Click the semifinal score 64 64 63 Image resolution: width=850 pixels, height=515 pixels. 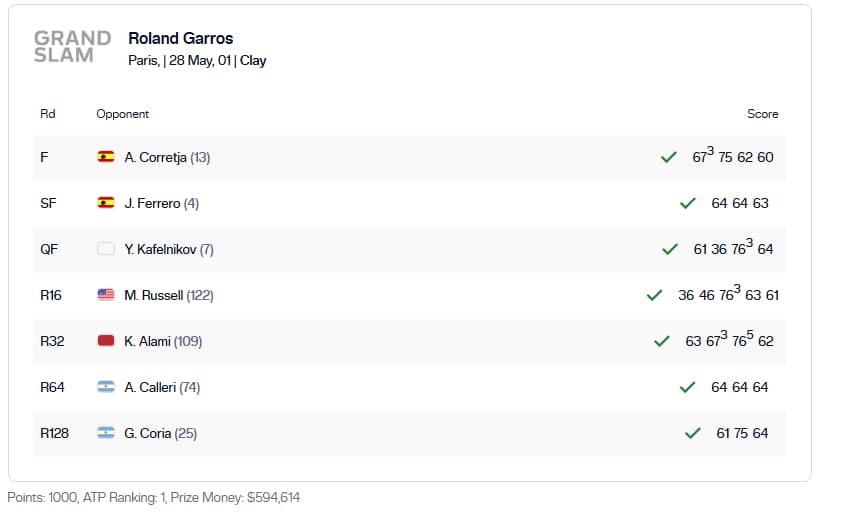[x=740, y=203]
